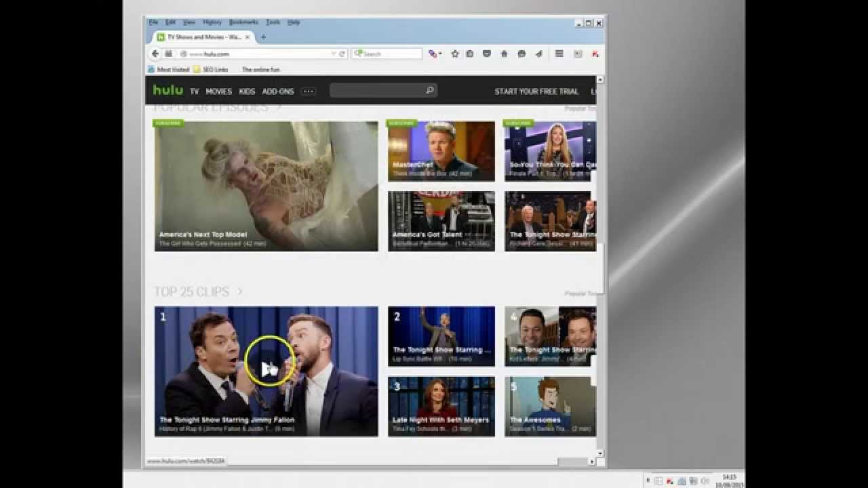
Task: Open ADD-ONS in Hulu navigation
Action: tap(278, 91)
